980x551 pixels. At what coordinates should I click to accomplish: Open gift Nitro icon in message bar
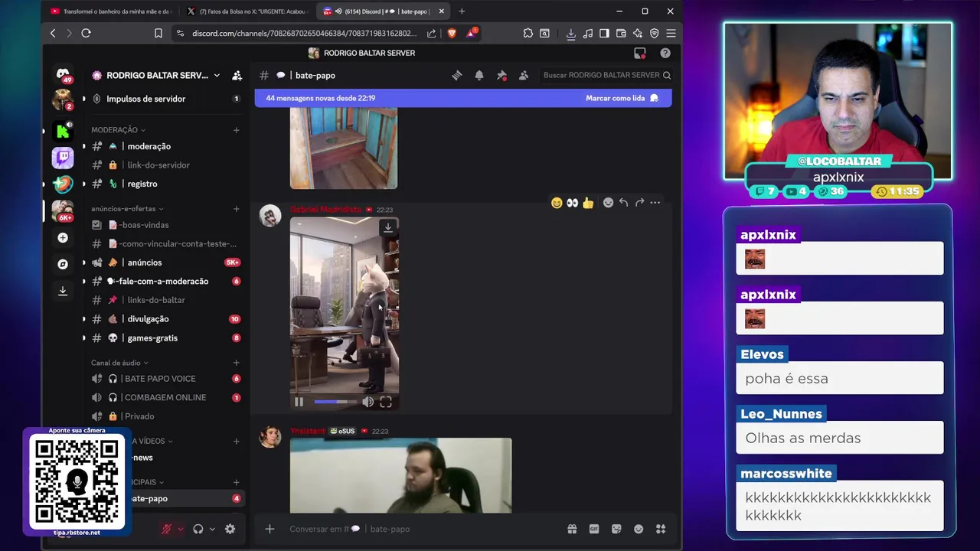coord(572,529)
